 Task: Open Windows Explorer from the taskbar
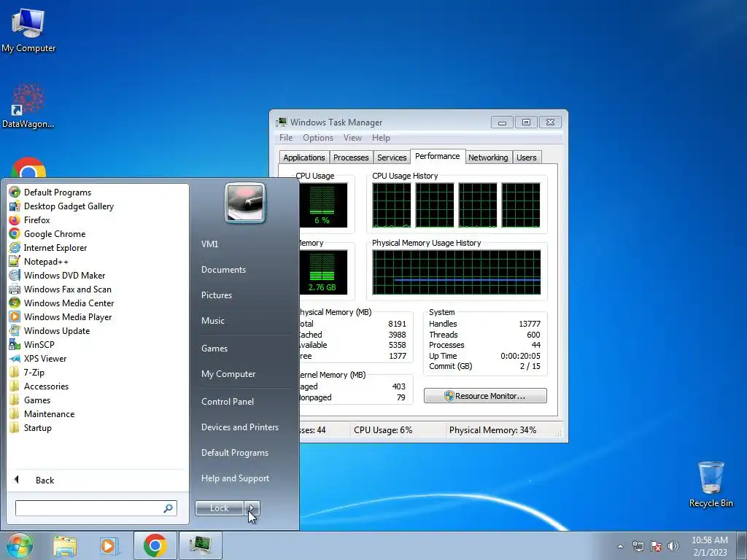[65, 545]
